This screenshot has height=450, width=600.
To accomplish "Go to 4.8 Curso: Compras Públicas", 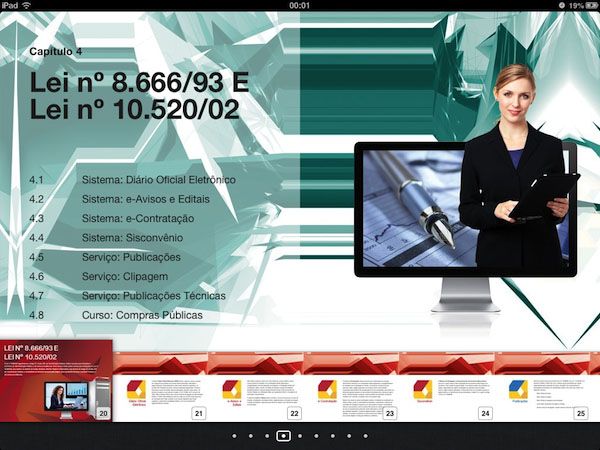I will (x=142, y=315).
